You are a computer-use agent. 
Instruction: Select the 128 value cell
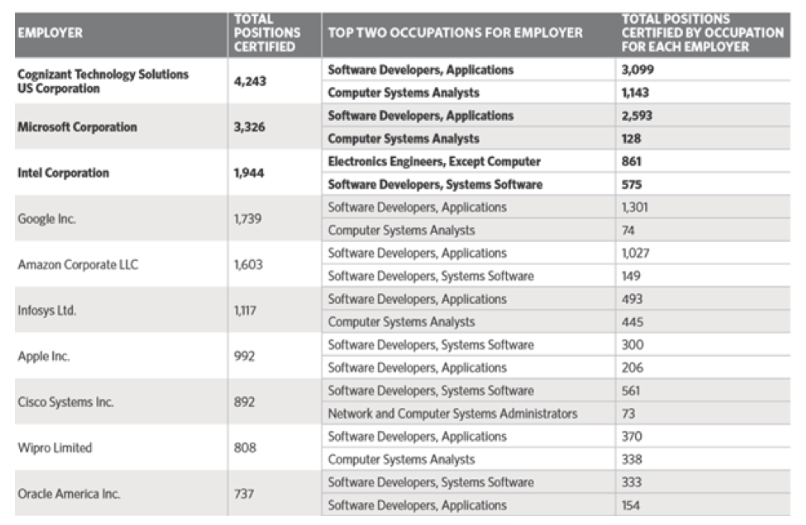[703, 138]
